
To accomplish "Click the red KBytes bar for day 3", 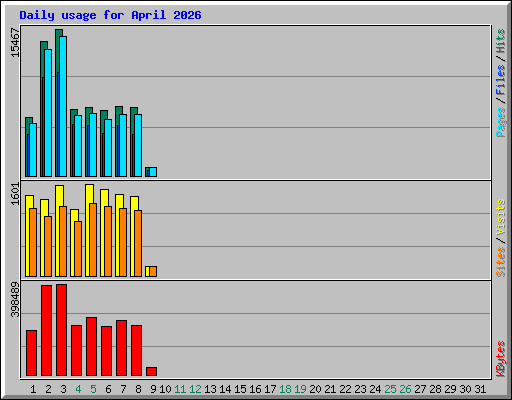I will pos(61,330).
